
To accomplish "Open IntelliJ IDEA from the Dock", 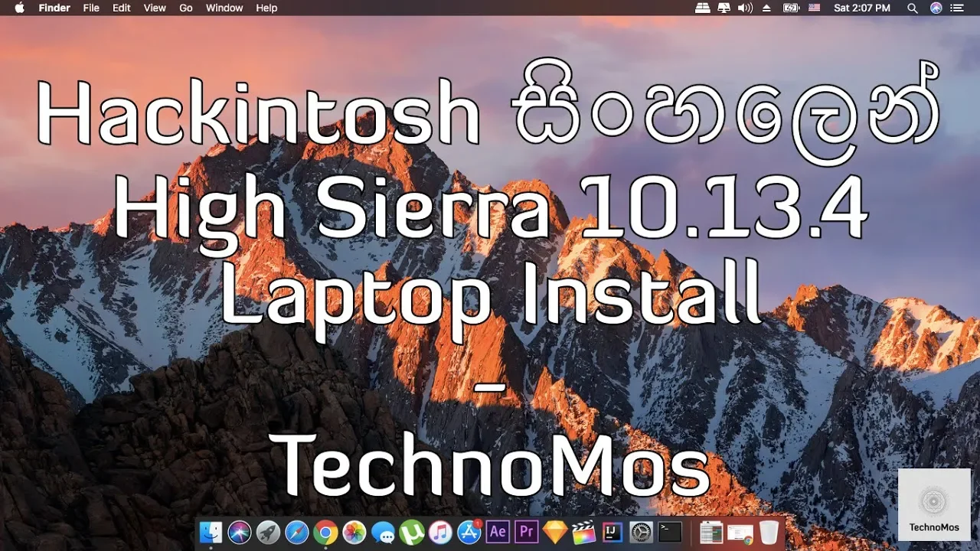I will (612, 532).
